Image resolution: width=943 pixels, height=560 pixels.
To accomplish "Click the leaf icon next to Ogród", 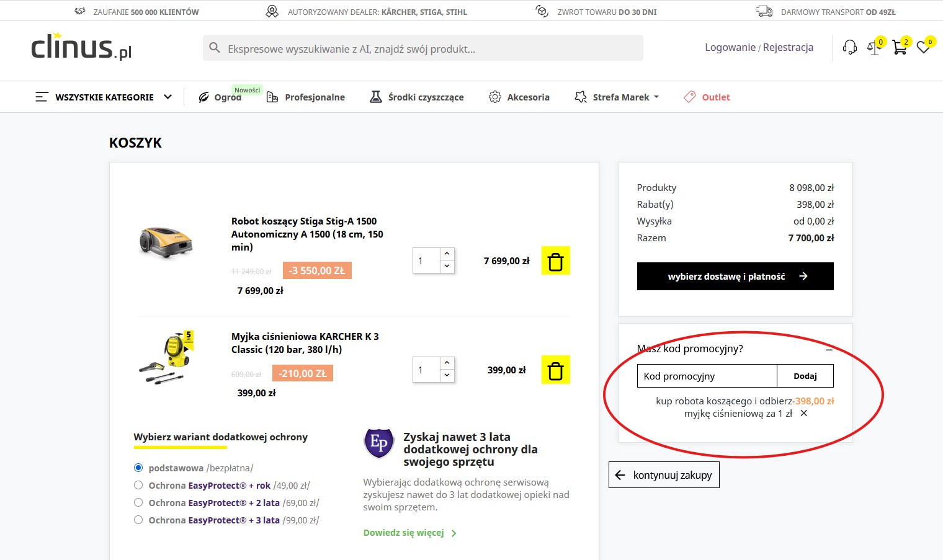I will [x=203, y=97].
